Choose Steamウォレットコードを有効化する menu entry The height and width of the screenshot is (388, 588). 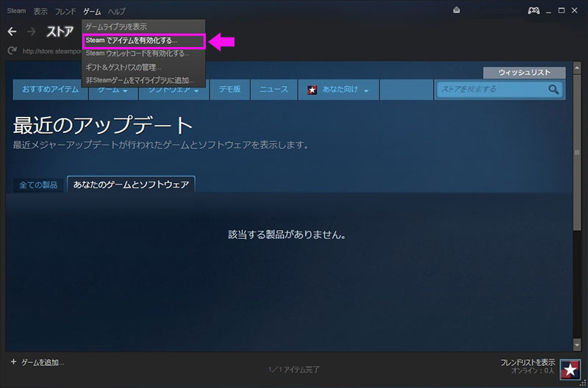(137, 54)
